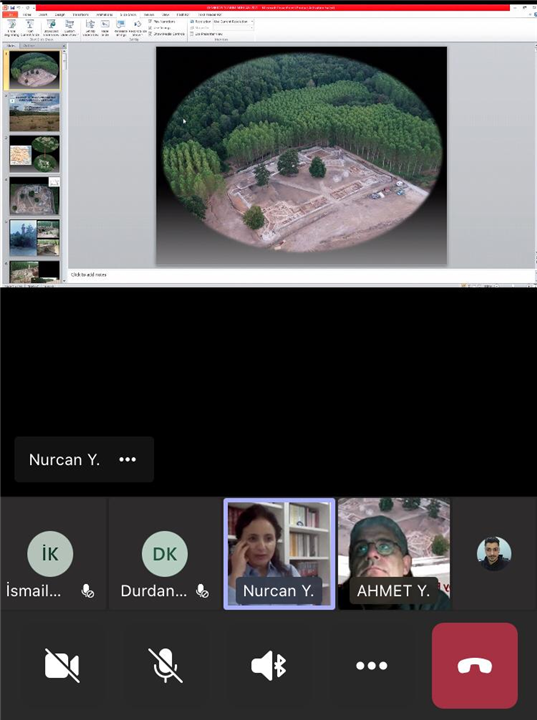Tap AHMET Y.'s video tile

(394, 554)
